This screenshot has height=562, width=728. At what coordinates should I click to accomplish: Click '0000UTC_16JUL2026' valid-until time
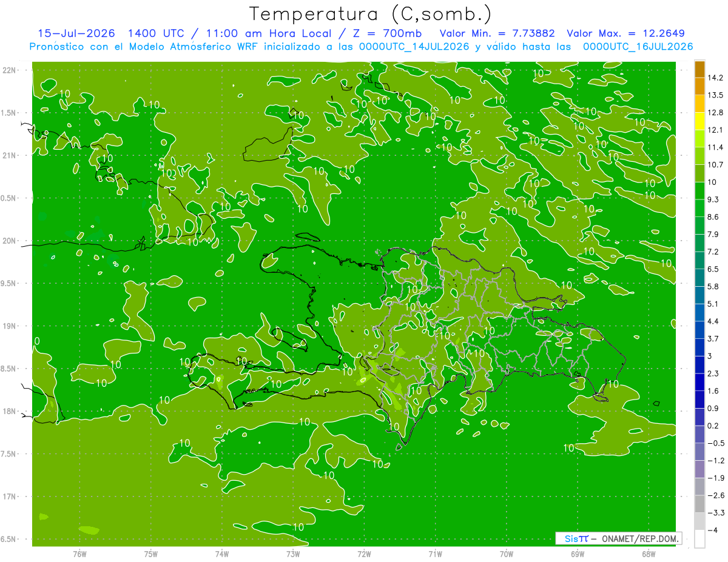point(638,47)
